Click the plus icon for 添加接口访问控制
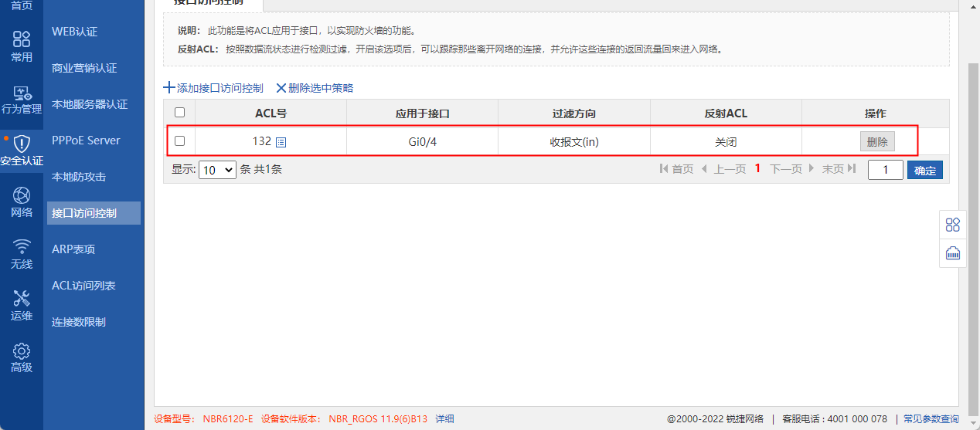The height and width of the screenshot is (430, 980). (x=169, y=88)
